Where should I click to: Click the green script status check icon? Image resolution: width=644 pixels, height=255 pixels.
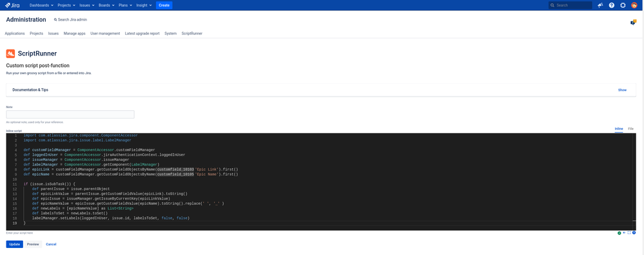point(620,233)
